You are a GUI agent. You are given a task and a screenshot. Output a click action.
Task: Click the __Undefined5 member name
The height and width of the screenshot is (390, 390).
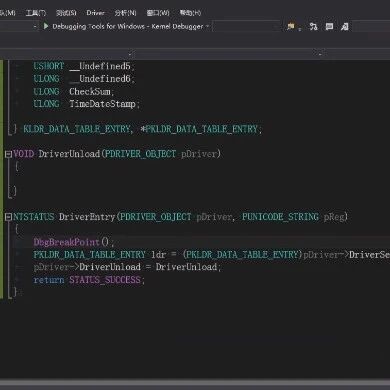coord(100,66)
